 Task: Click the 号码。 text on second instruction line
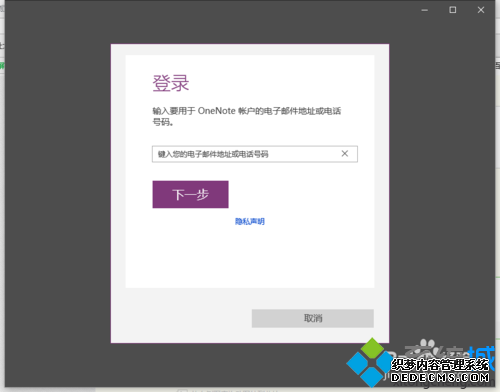pyautogui.click(x=163, y=122)
